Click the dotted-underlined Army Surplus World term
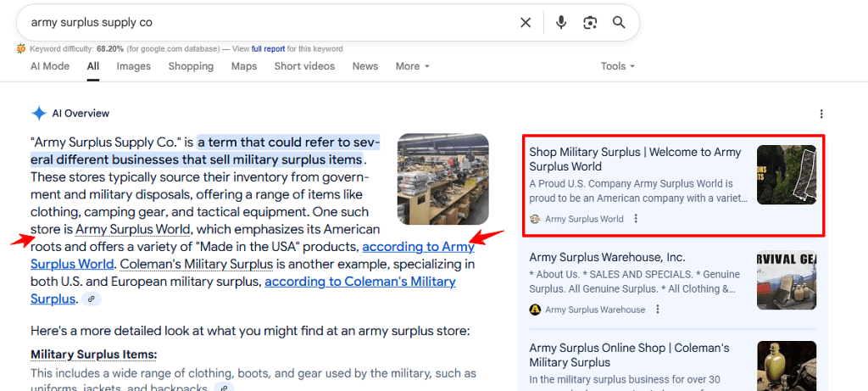Viewport: 868px width, 391px height. tap(133, 229)
